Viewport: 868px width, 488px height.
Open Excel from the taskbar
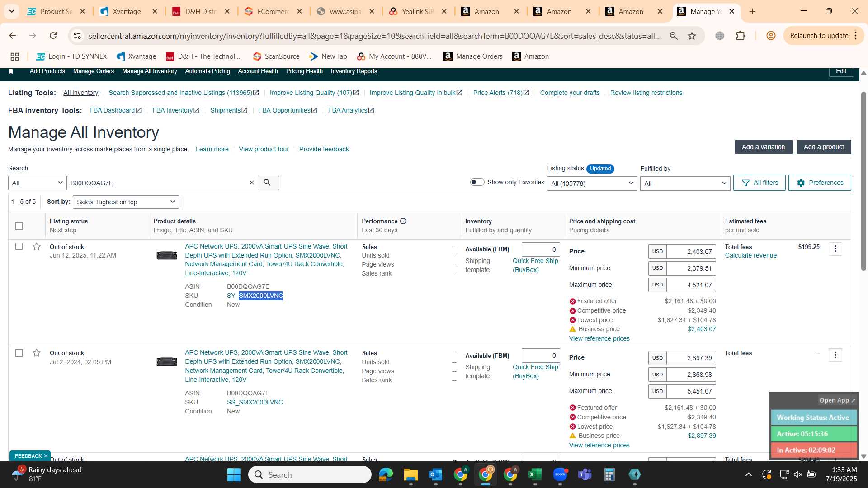click(535, 474)
